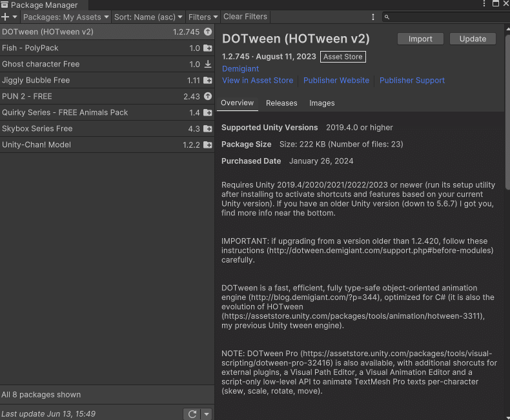Screen dimensions: 510x420
Task: Select Quirky Series - FREE Animals Pack
Action: click(107, 112)
